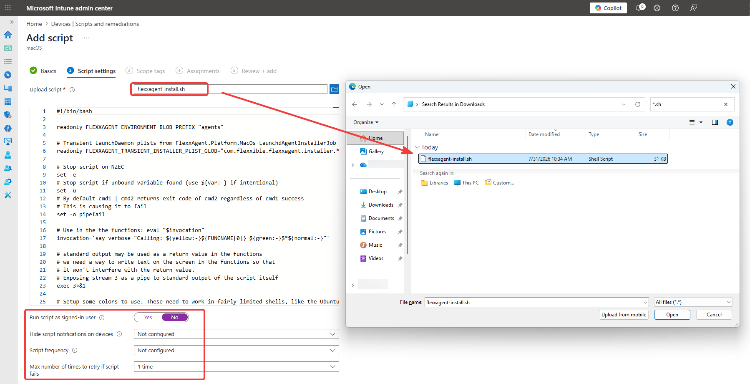Image resolution: width=750 pixels, height=384 pixels.
Task: Click the Open button in the file dialog
Action: (x=672, y=315)
